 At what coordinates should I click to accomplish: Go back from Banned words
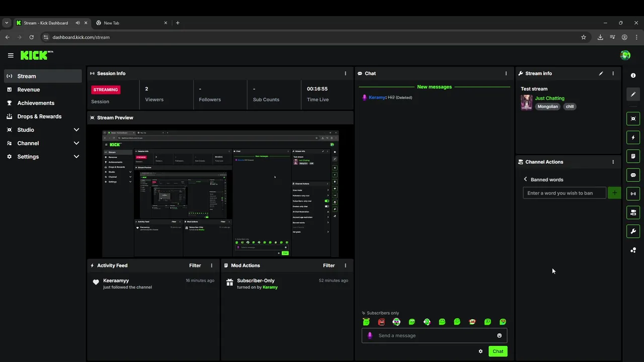(x=525, y=179)
